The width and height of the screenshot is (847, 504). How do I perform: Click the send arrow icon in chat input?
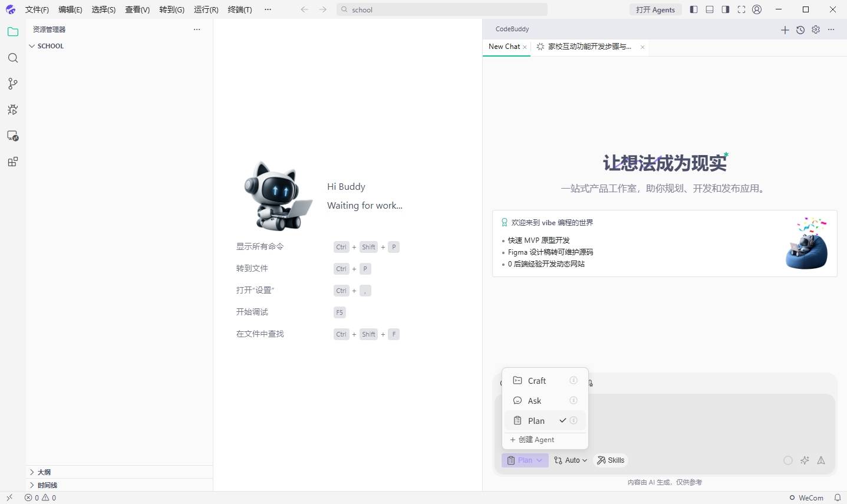click(821, 460)
